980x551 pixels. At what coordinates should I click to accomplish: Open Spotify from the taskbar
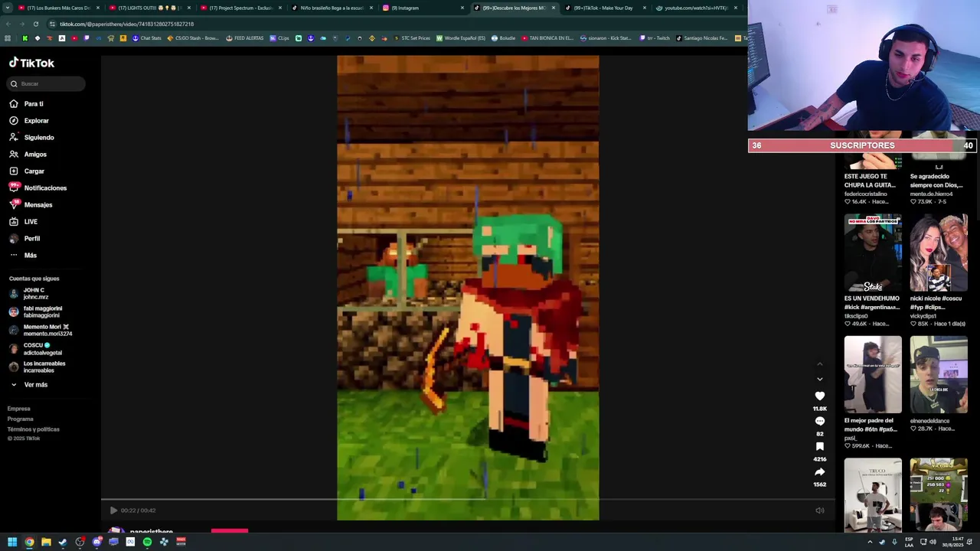pos(147,542)
